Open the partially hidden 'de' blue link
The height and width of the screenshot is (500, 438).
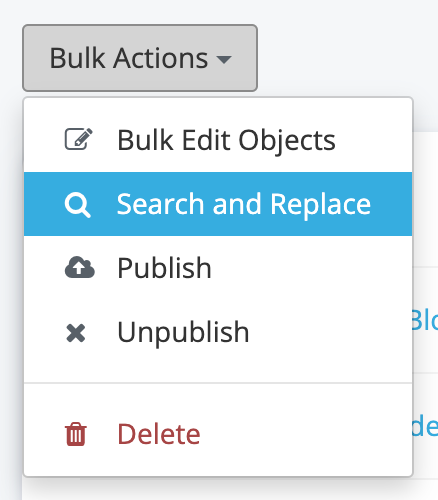point(426,427)
